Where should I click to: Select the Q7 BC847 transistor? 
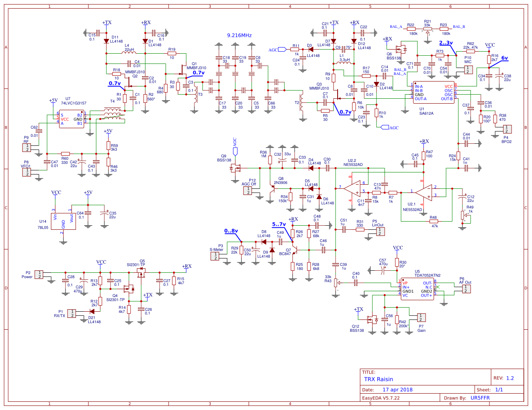[295, 249]
